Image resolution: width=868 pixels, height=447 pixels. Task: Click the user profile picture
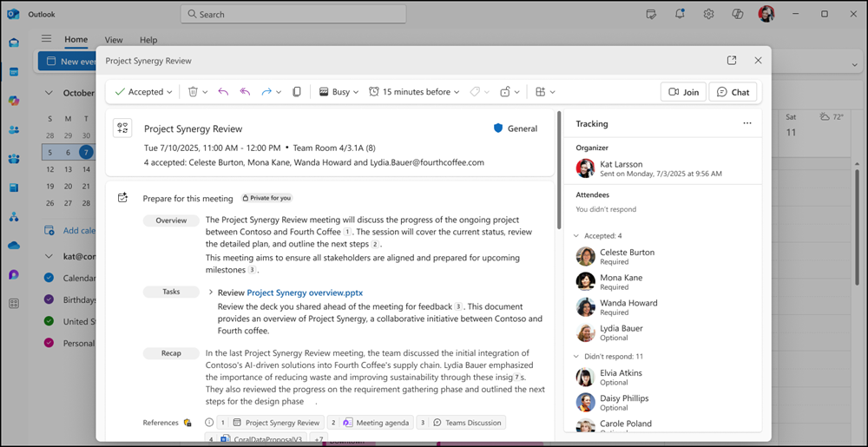click(x=766, y=14)
